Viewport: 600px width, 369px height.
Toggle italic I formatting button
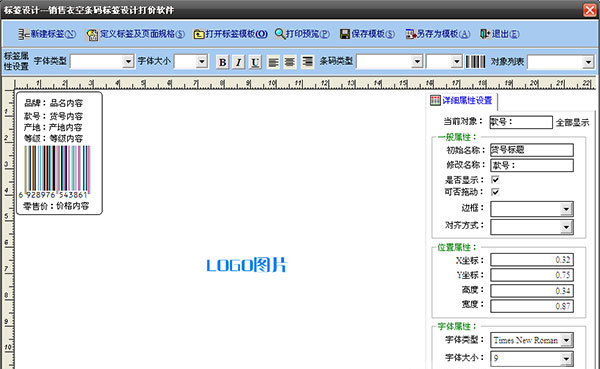[238, 62]
